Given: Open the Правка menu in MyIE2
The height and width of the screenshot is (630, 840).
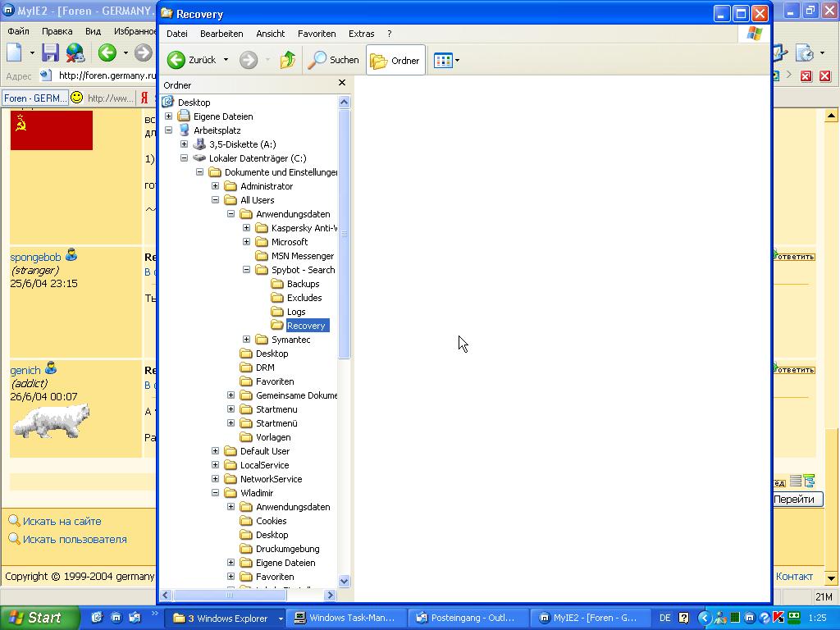Looking at the screenshot, I should (x=57, y=31).
